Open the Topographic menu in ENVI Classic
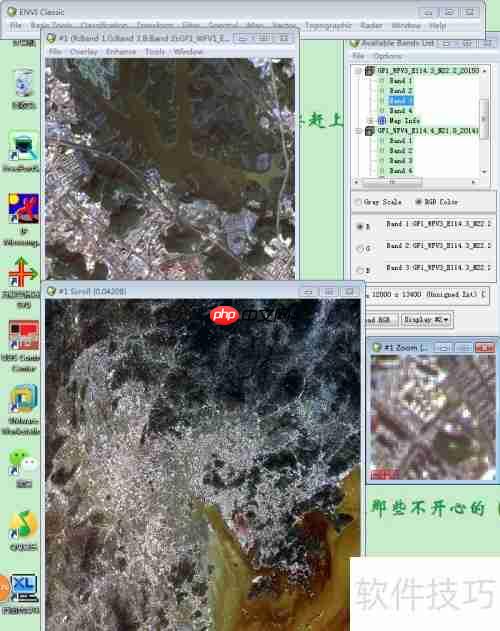 click(328, 26)
